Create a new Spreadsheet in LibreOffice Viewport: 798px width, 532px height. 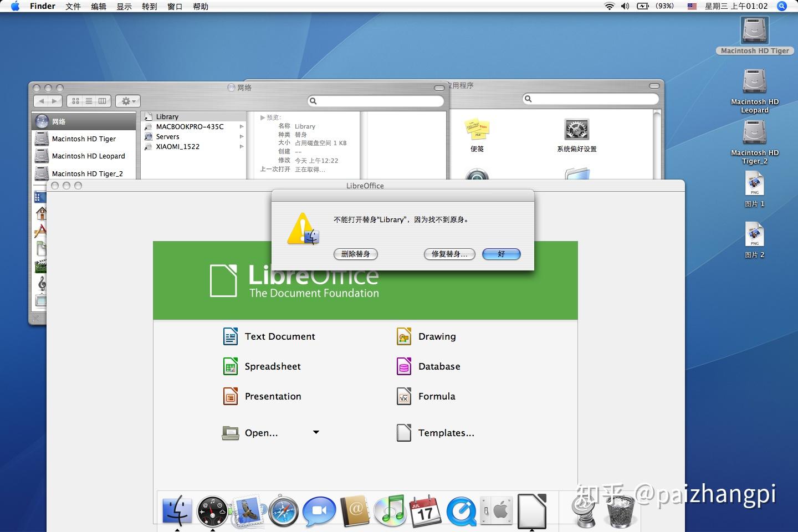click(x=262, y=366)
